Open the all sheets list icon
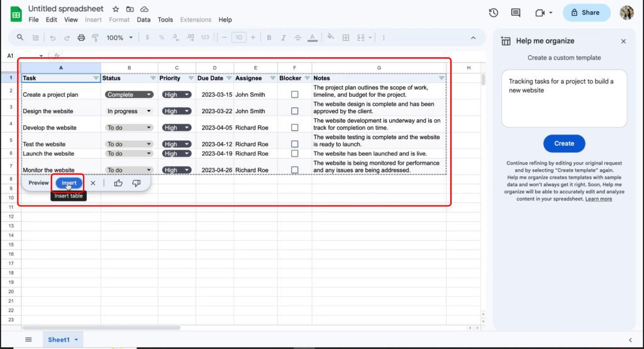 (x=28, y=340)
